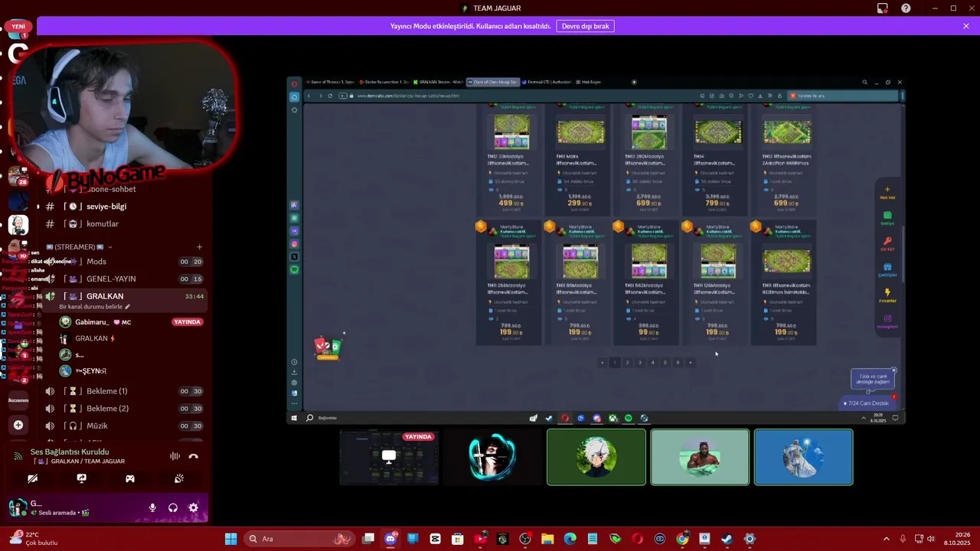980x551 pixels.
Task: Open the Opera icon on the taskbar
Action: [x=637, y=539]
